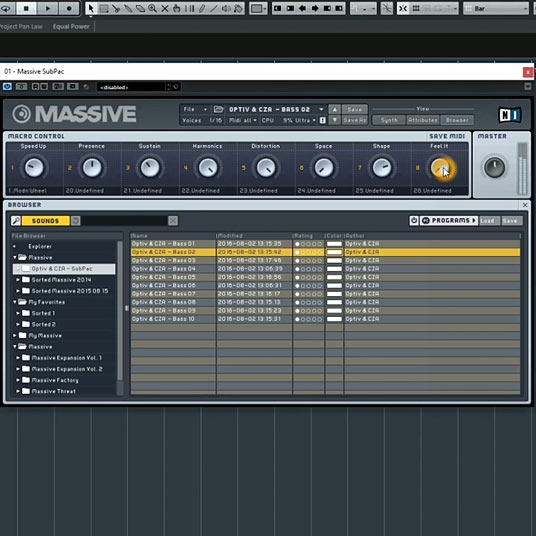Select the Zoom magnifier tool
Viewport: 536px width, 536px height.
pyautogui.click(x=152, y=9)
